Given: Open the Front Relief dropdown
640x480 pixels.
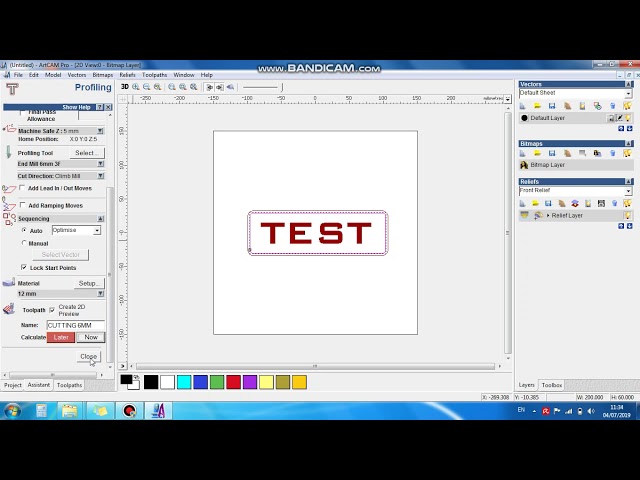Looking at the screenshot, I should pos(628,191).
